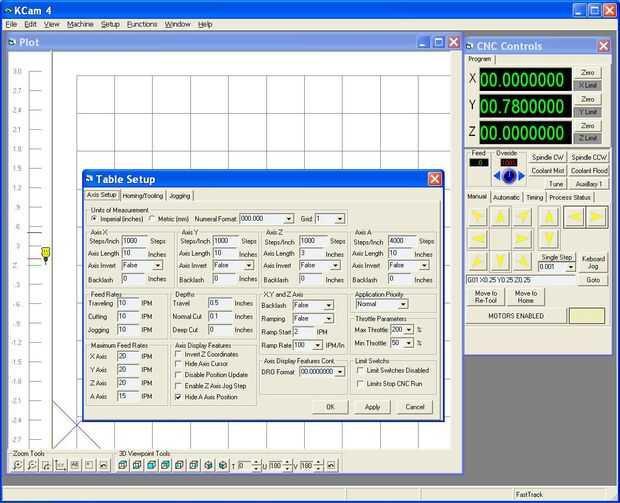Click the Spindle CW button
The image size is (620, 503).
point(549,158)
